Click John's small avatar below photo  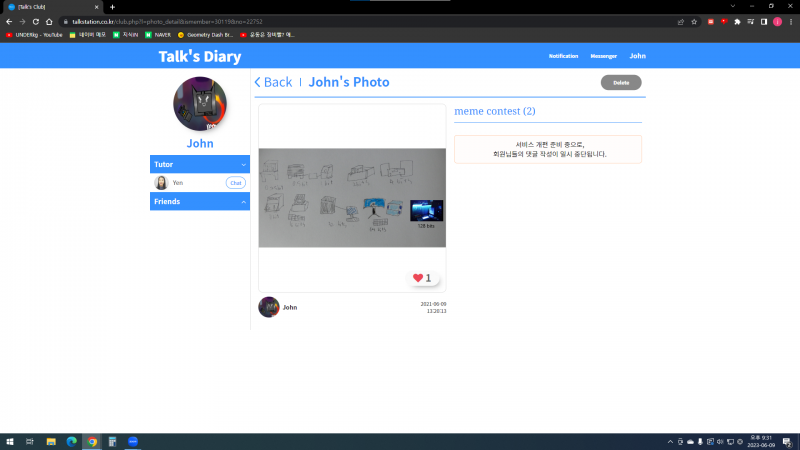pyautogui.click(x=268, y=307)
